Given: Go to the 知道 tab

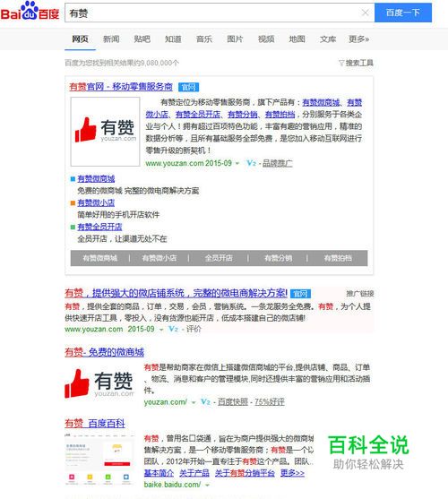Looking at the screenshot, I should [173, 39].
